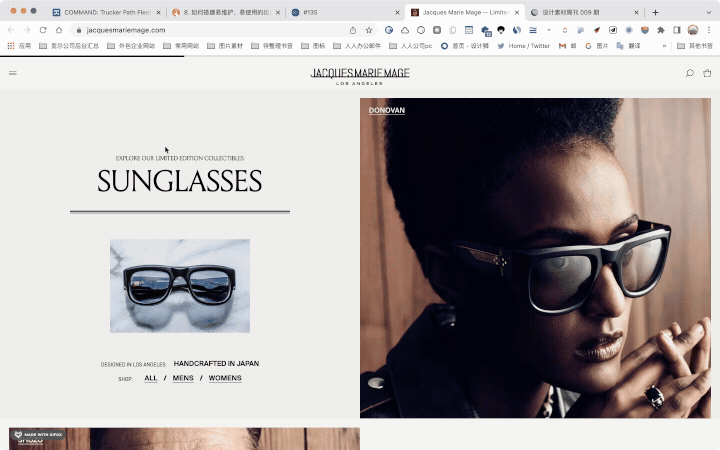Bookmark this page with the star icon
Screen dimensions: 720x450
coord(369,30)
